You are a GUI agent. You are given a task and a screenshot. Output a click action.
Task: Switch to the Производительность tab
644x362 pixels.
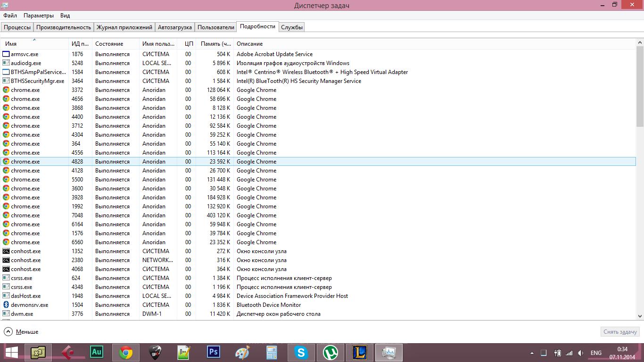click(64, 27)
